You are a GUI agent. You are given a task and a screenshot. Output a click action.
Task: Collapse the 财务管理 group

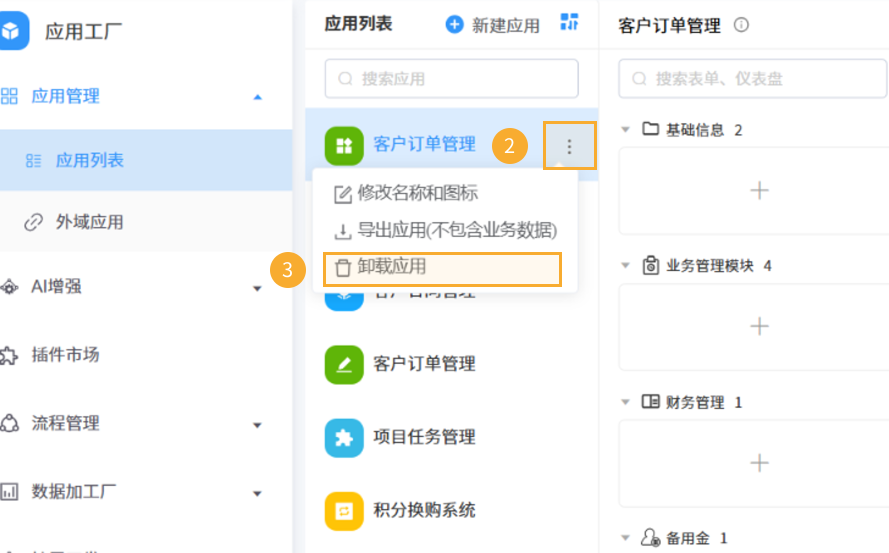[625, 402]
